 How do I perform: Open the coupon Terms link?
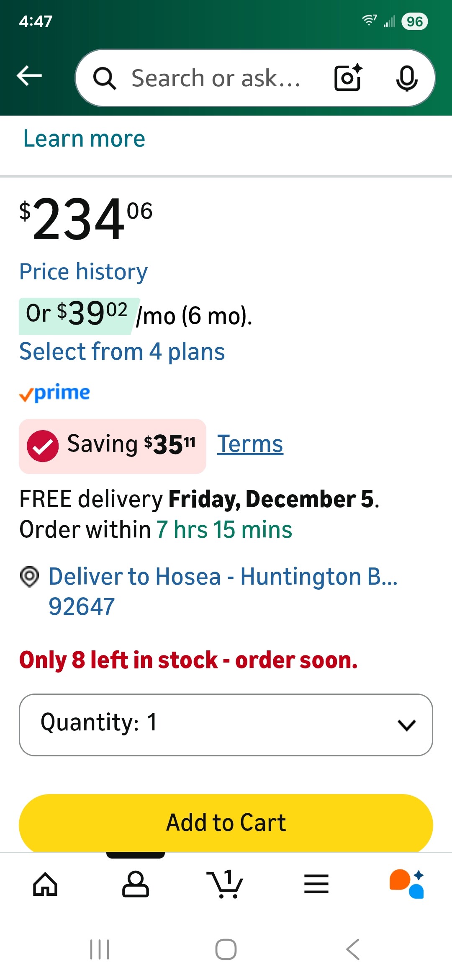pos(250,444)
